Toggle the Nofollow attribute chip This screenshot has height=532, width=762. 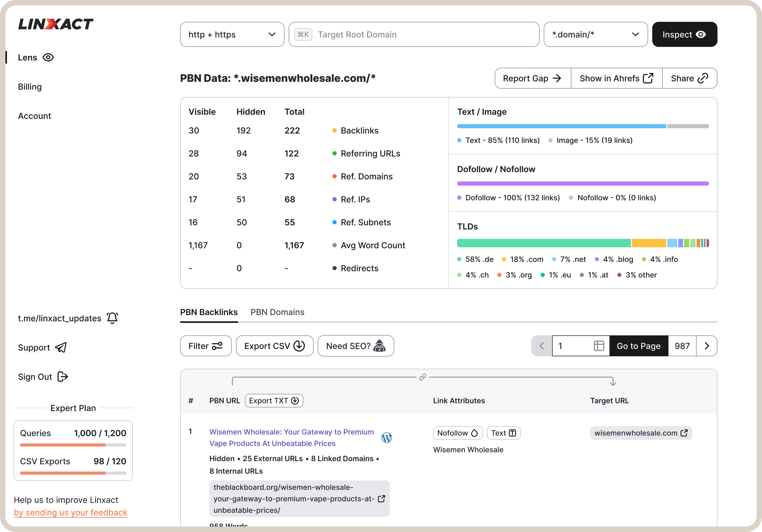click(x=457, y=433)
